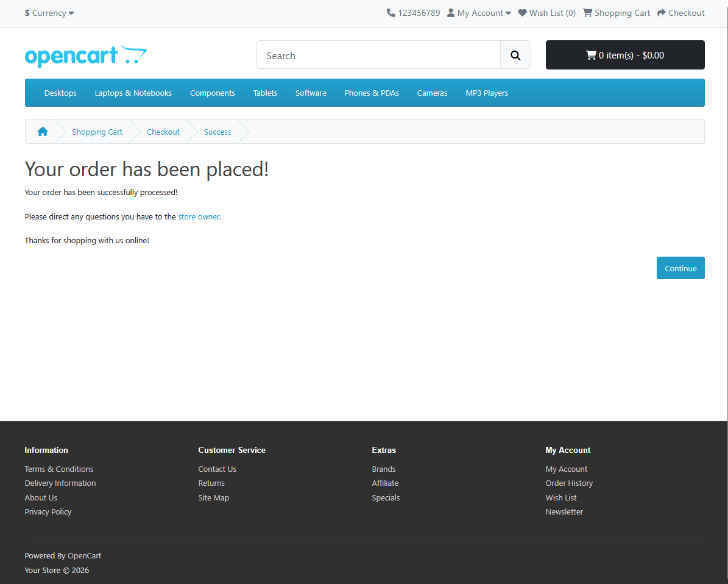Image resolution: width=728 pixels, height=584 pixels.
Task: Open About Us footer link
Action: pos(41,497)
